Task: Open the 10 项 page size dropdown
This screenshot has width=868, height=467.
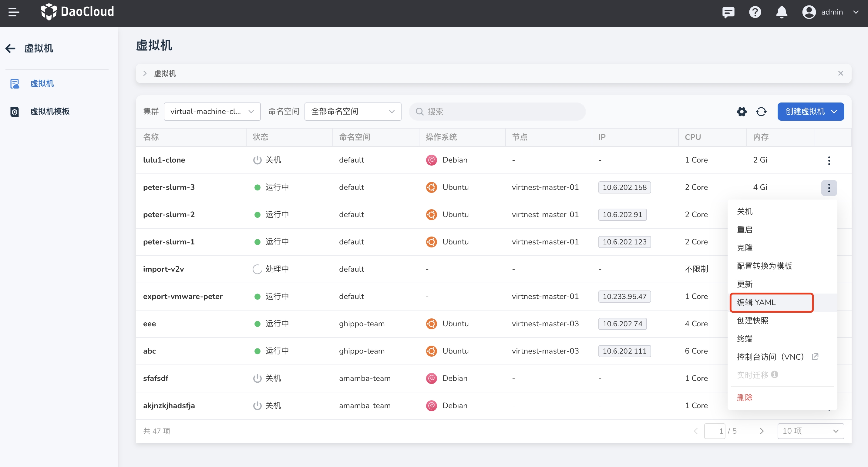Action: 810,431
